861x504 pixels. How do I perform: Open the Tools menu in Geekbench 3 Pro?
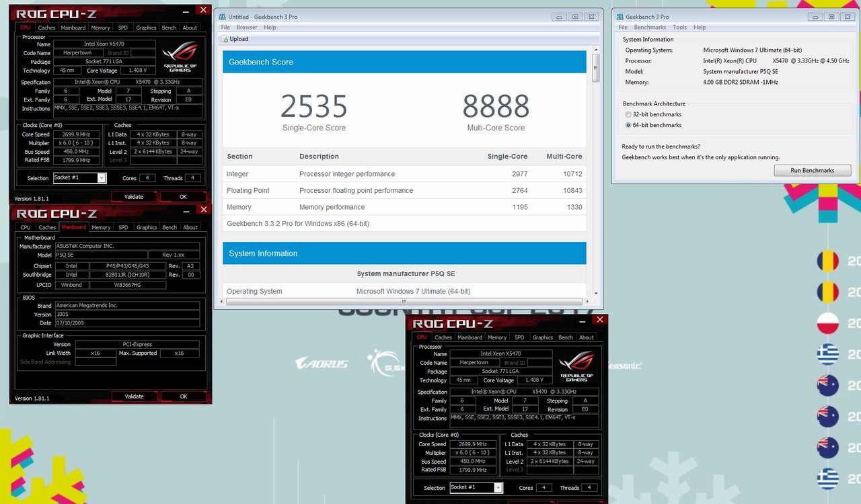680,28
